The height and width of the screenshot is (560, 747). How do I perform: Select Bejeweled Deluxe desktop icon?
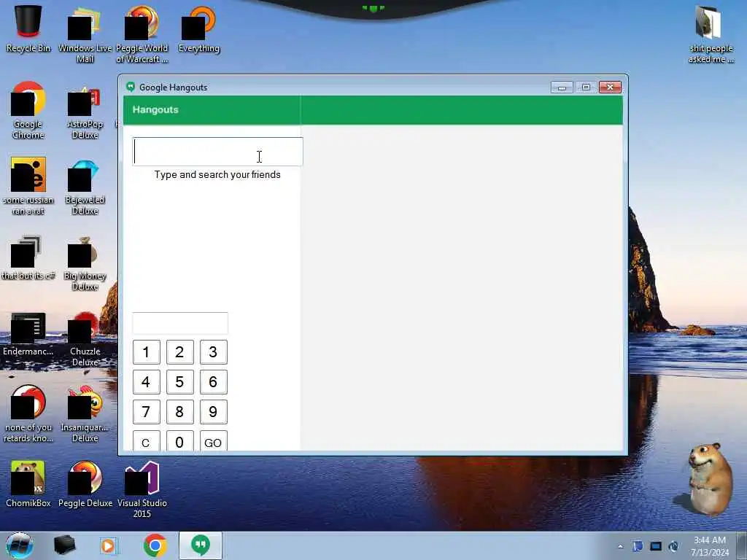click(x=85, y=186)
